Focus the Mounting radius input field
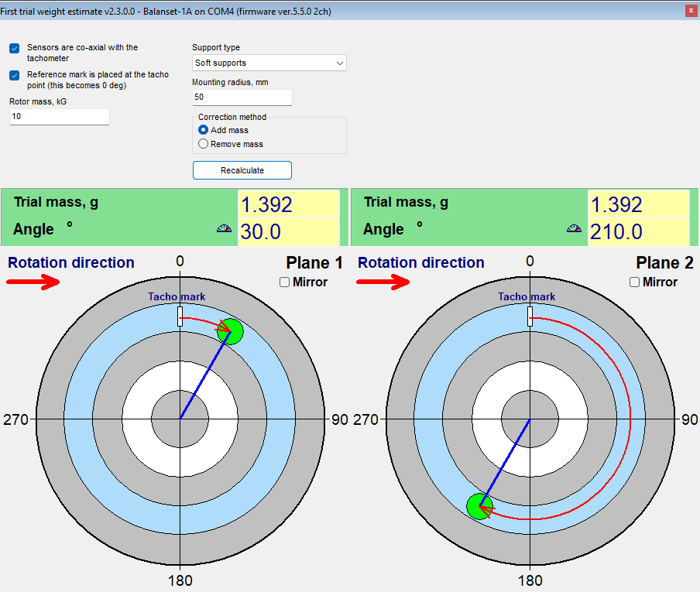700x592 pixels. point(242,98)
